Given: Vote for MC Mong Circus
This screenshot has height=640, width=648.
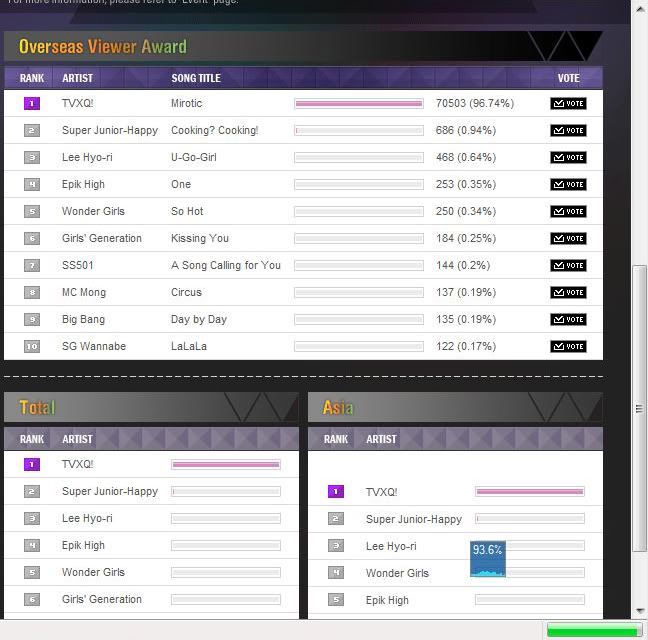Looking at the screenshot, I should (x=568, y=292).
